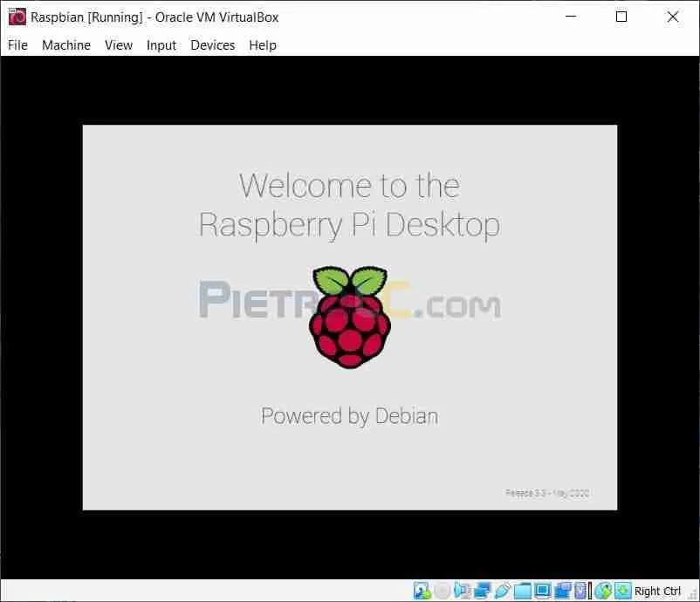Open the shared folders status icon

point(523,591)
